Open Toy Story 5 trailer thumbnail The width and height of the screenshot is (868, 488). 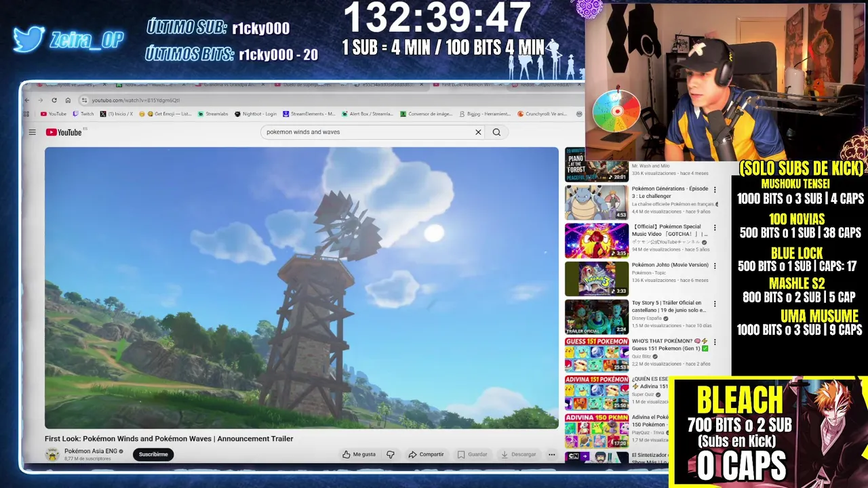597,317
